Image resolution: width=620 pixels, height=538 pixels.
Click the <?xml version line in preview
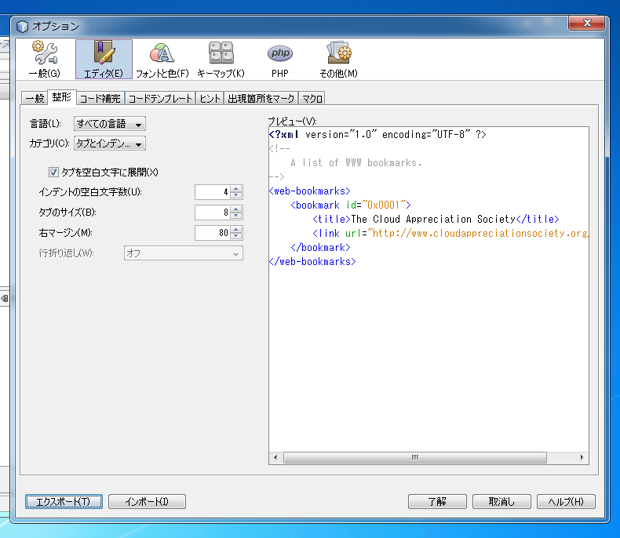tap(377, 134)
